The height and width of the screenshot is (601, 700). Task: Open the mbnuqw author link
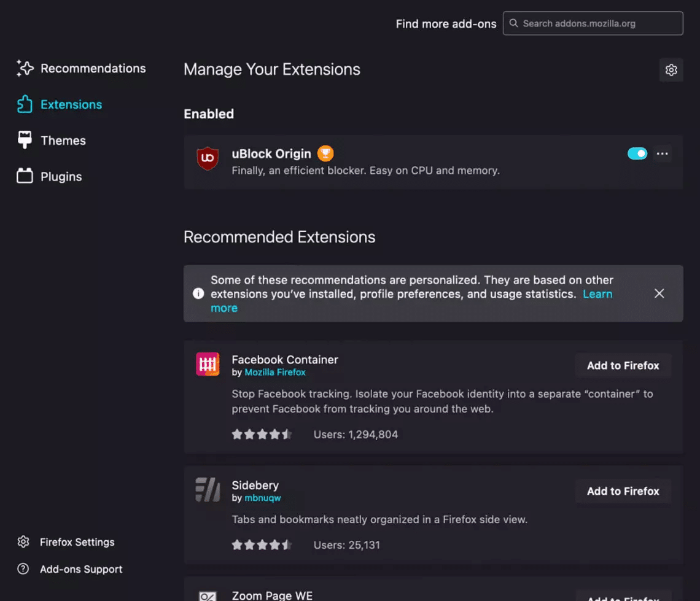click(263, 498)
